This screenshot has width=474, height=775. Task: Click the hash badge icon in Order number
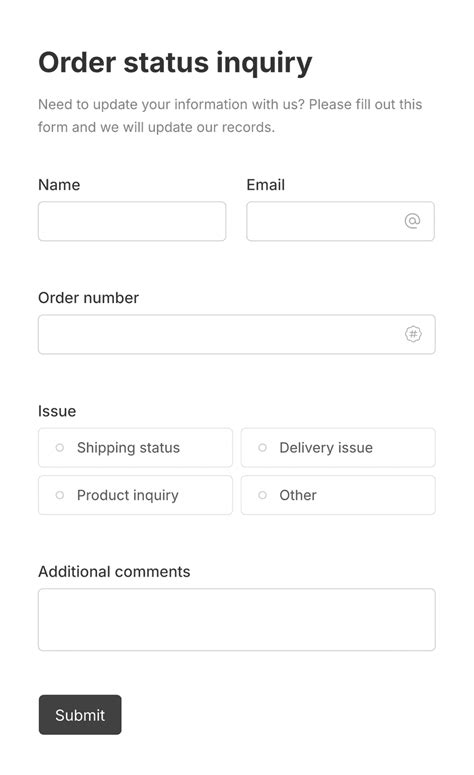pyautogui.click(x=413, y=334)
